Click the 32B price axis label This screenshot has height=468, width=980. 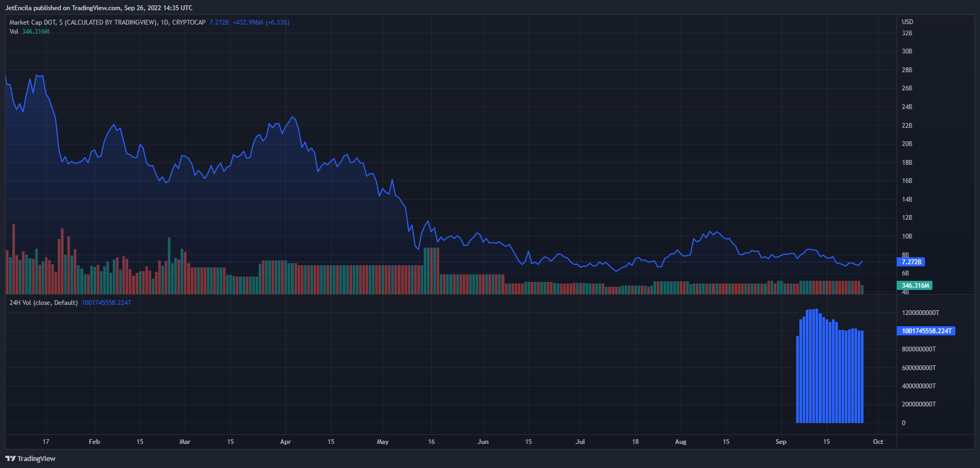click(907, 33)
